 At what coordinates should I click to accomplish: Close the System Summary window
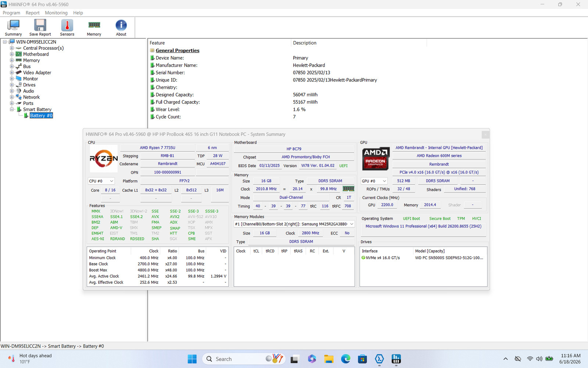485,135
